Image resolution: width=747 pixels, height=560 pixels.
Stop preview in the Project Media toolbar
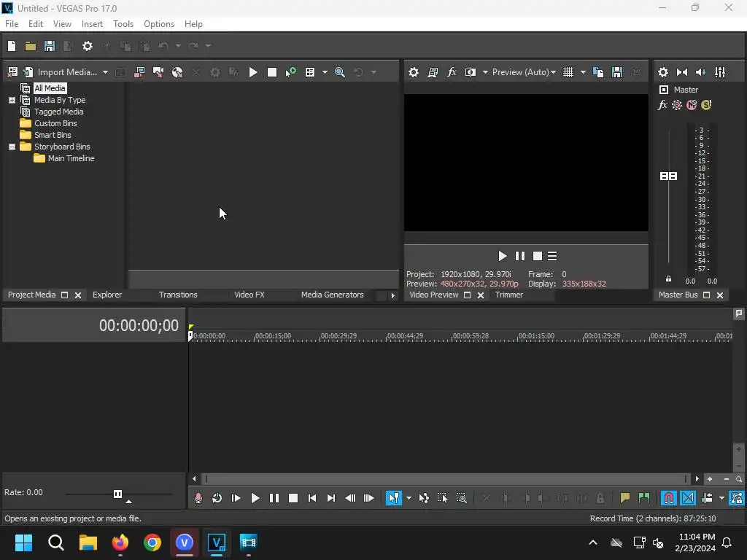click(x=272, y=72)
